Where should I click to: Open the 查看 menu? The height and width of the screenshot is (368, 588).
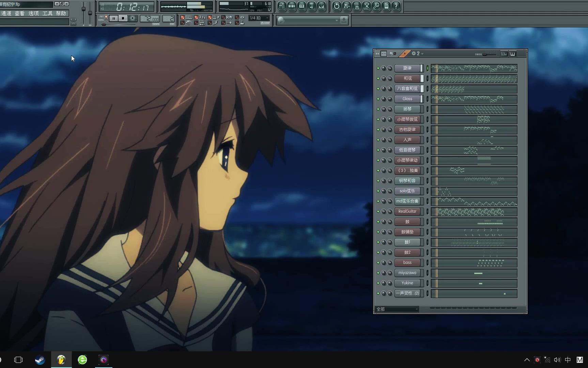pyautogui.click(x=19, y=13)
